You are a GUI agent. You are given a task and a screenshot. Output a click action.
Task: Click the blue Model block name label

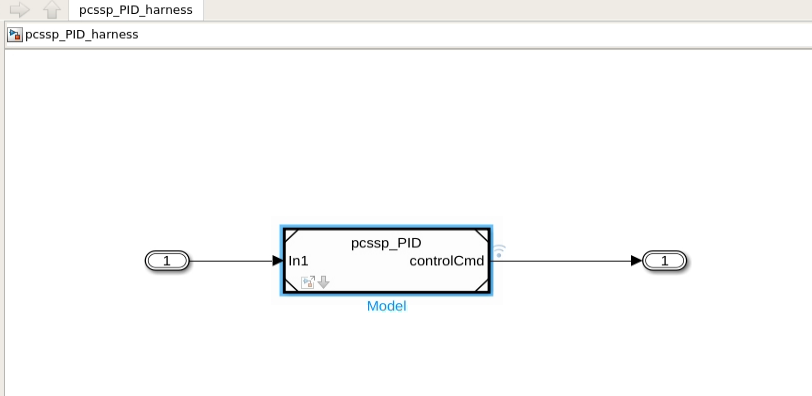click(x=386, y=306)
